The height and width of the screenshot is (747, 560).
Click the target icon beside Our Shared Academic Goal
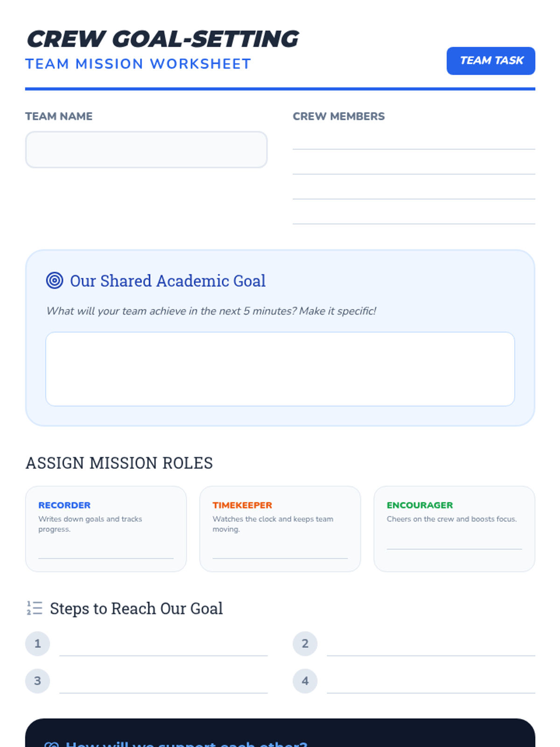click(x=55, y=281)
